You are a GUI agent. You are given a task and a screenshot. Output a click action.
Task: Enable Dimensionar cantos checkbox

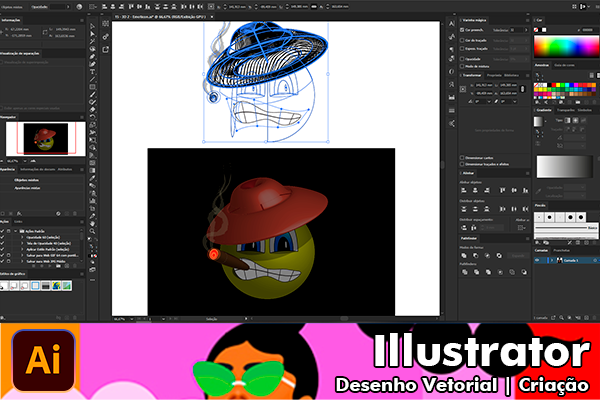462,158
